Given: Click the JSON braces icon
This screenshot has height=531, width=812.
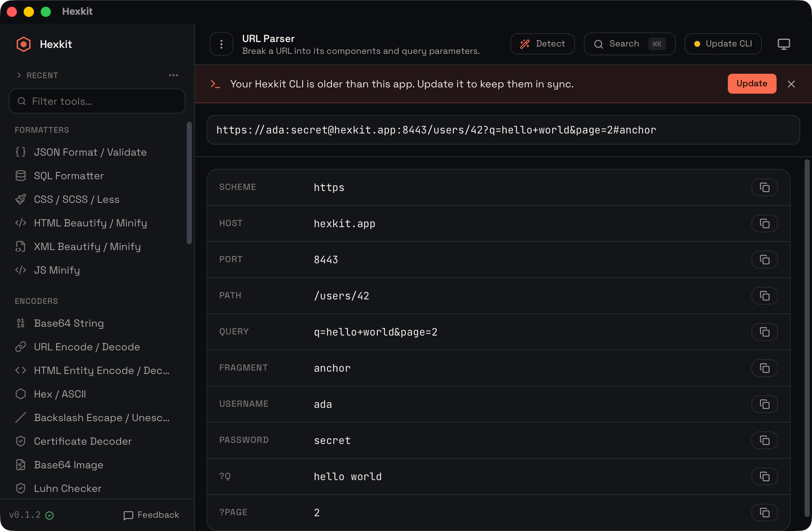Looking at the screenshot, I should (21, 152).
